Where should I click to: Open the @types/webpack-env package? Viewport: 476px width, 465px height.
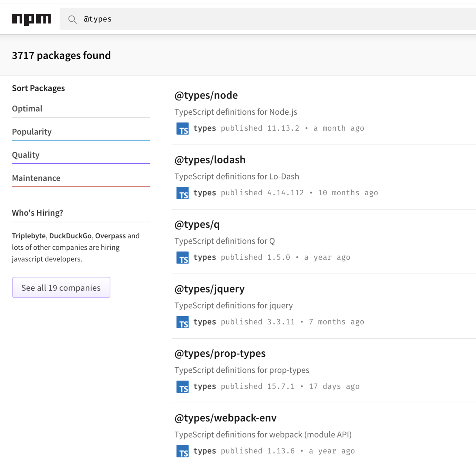pyautogui.click(x=225, y=418)
